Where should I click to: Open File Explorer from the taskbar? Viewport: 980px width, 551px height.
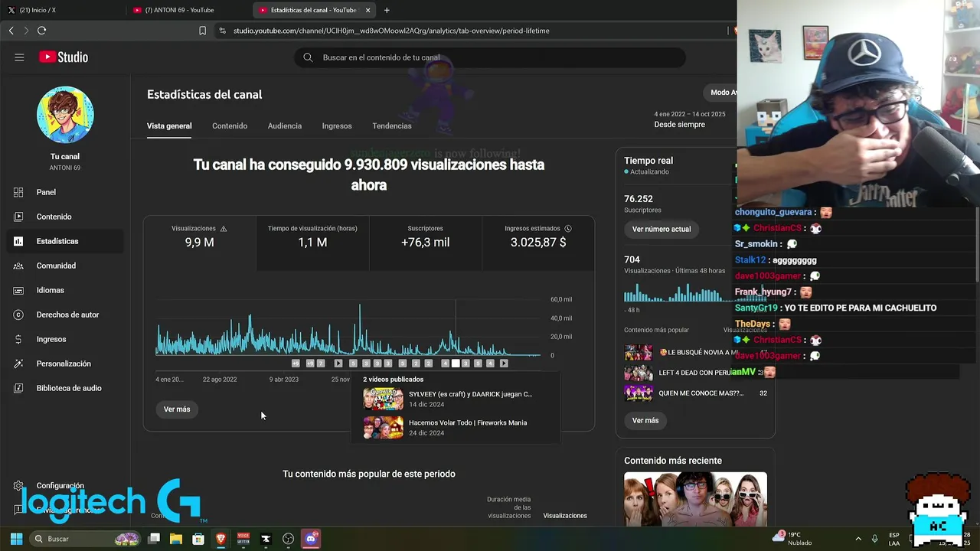(x=176, y=539)
